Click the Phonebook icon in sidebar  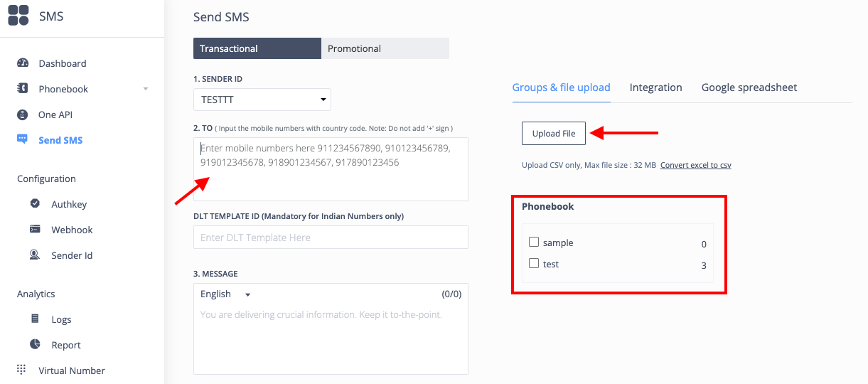click(x=22, y=89)
